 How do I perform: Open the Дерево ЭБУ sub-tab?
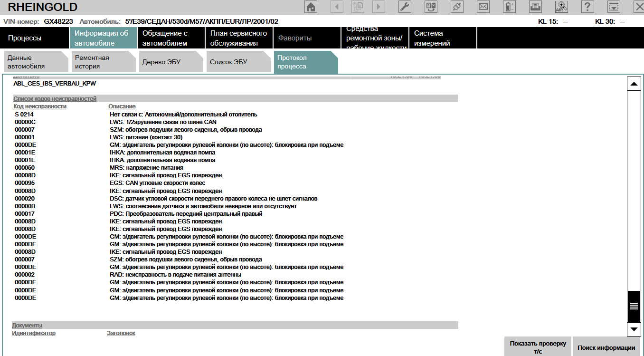(171, 62)
